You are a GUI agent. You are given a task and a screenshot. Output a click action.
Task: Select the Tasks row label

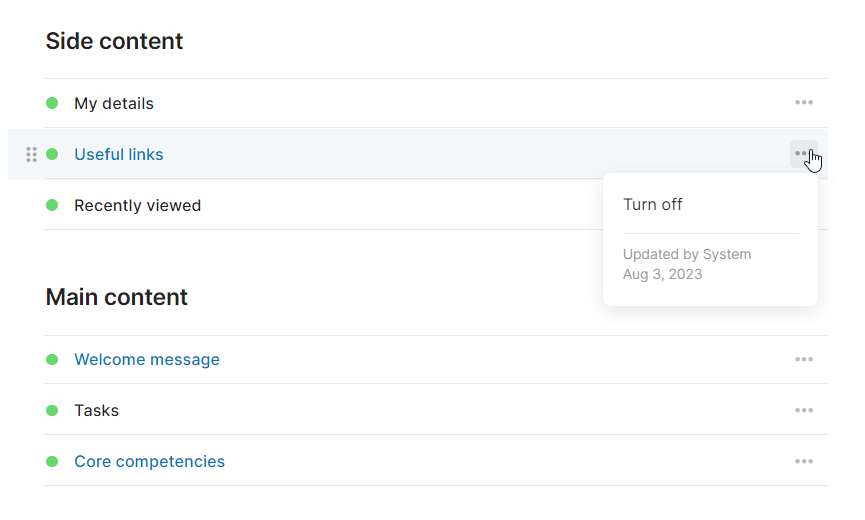tap(96, 411)
